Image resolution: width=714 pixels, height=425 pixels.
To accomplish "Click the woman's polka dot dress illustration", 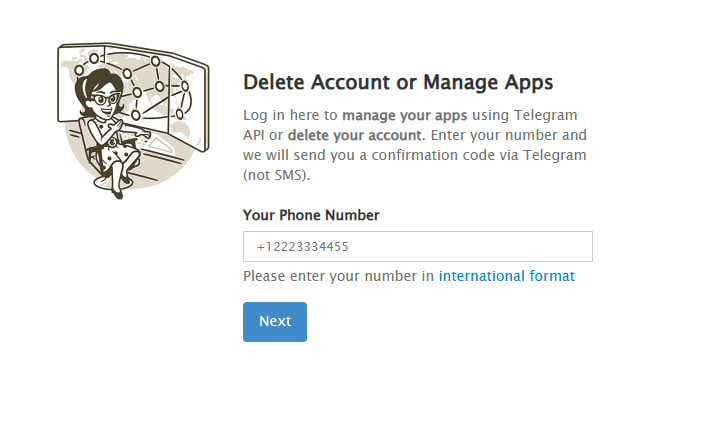I will (x=113, y=143).
